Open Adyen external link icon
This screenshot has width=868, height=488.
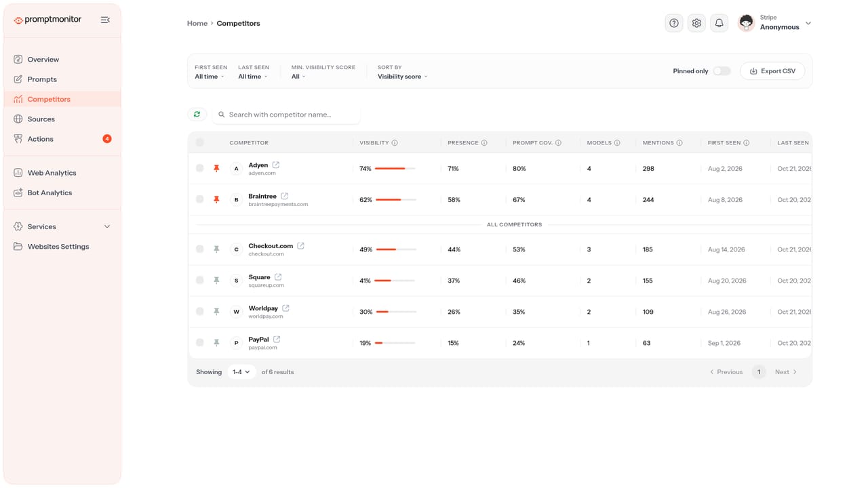tap(276, 165)
